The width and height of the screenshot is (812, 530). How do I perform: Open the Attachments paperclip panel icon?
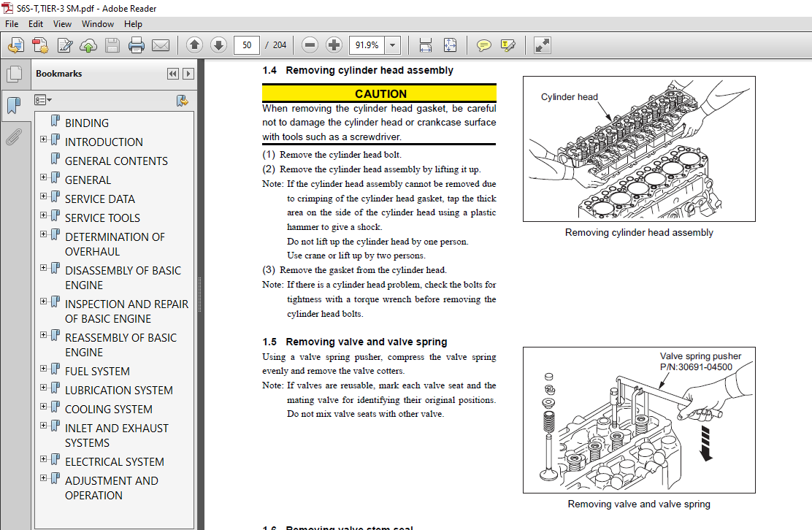click(x=14, y=137)
